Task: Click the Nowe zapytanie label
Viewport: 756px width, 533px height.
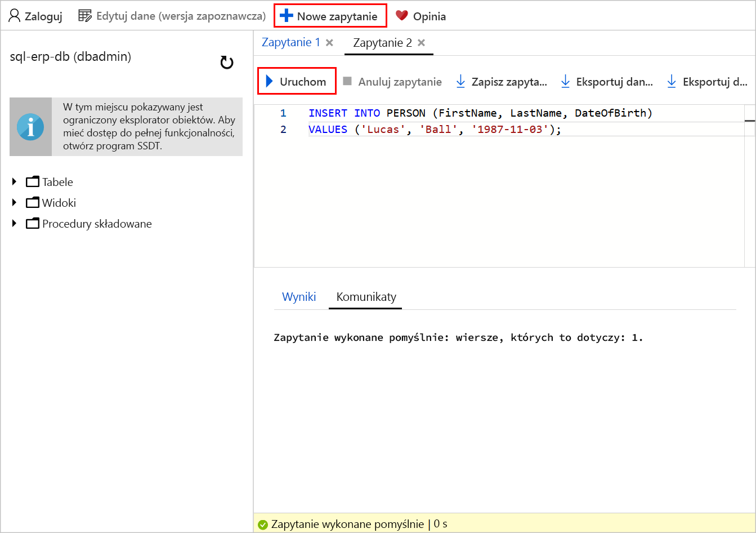Action: pos(337,16)
